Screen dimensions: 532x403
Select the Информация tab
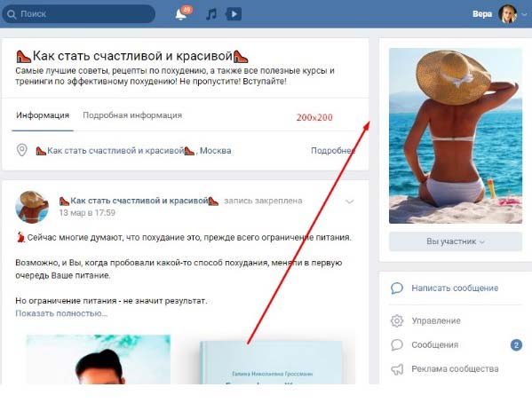43,115
